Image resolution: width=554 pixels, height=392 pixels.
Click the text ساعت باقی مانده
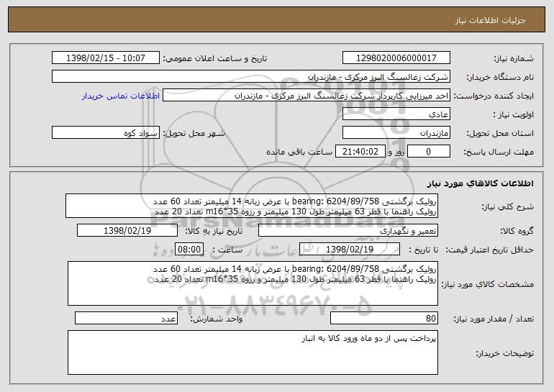point(299,152)
